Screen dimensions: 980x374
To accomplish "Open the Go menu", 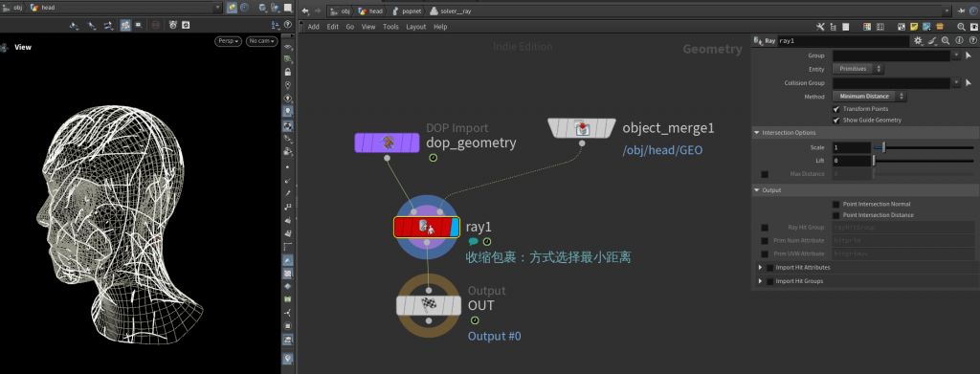I will (x=350, y=27).
